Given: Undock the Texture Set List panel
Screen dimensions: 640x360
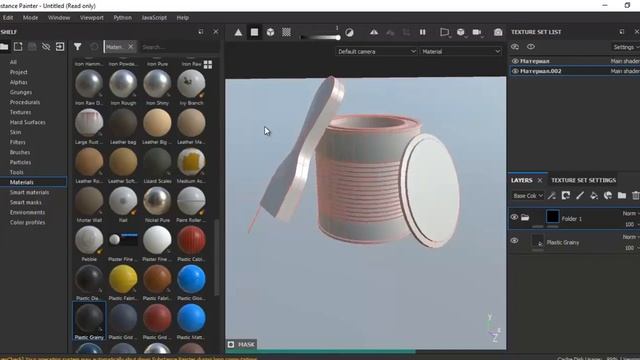Looking at the screenshot, I should pyautogui.click(x=622, y=32).
